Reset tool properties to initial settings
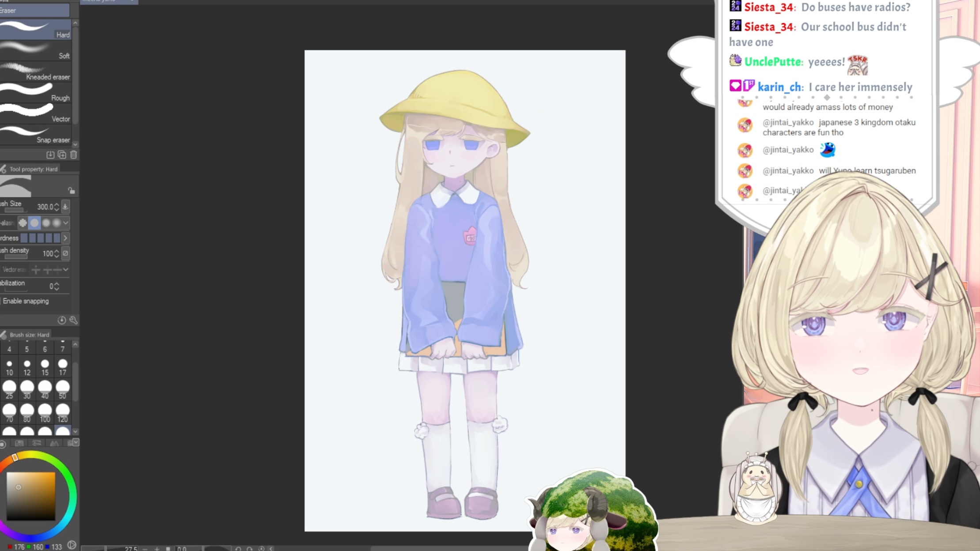 (62, 320)
